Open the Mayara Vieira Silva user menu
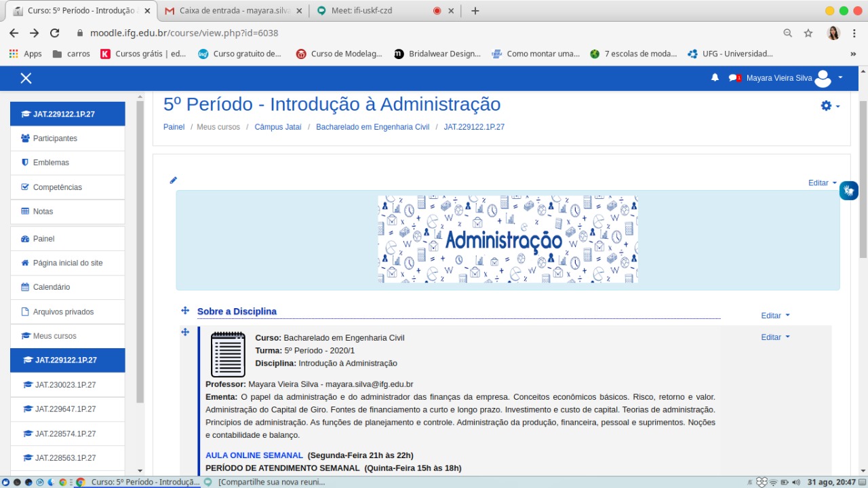The width and height of the screenshot is (868, 488). tap(793, 78)
